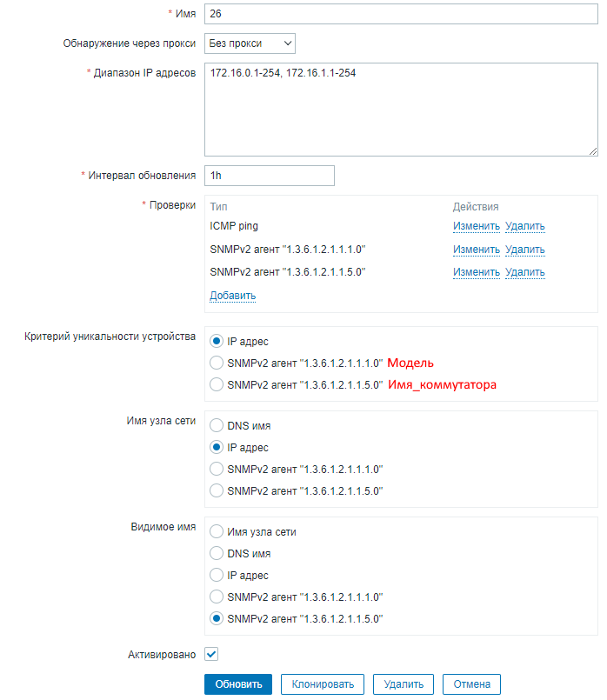Click Изменить link for ICMP ping

(x=476, y=227)
